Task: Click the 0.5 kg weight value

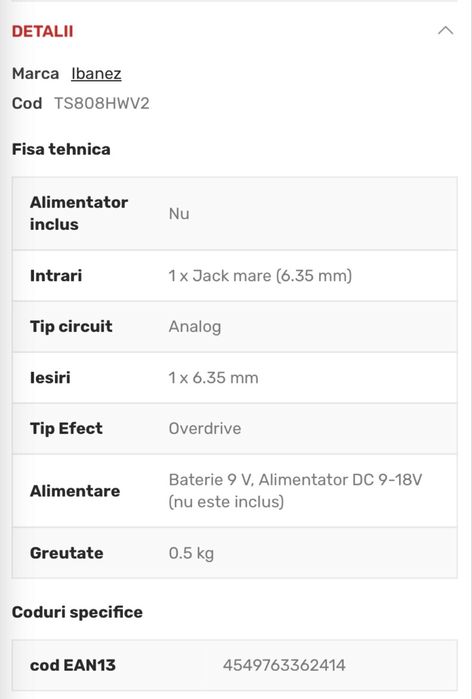Action: [191, 553]
